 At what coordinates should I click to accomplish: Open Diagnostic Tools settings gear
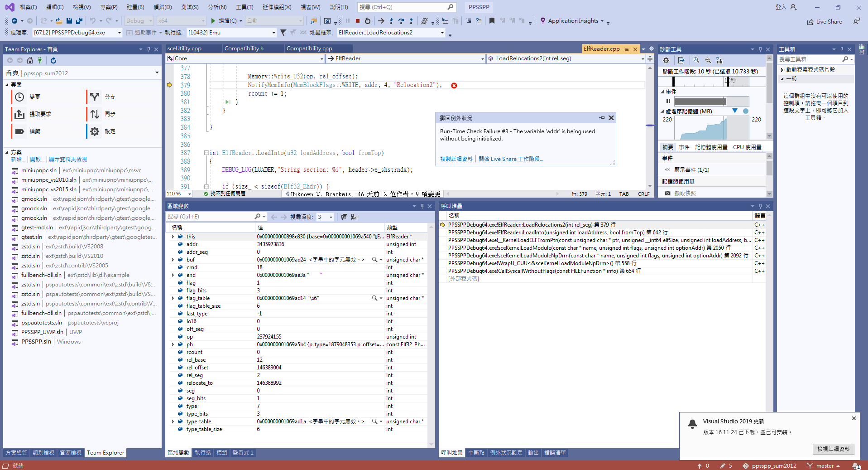click(666, 60)
